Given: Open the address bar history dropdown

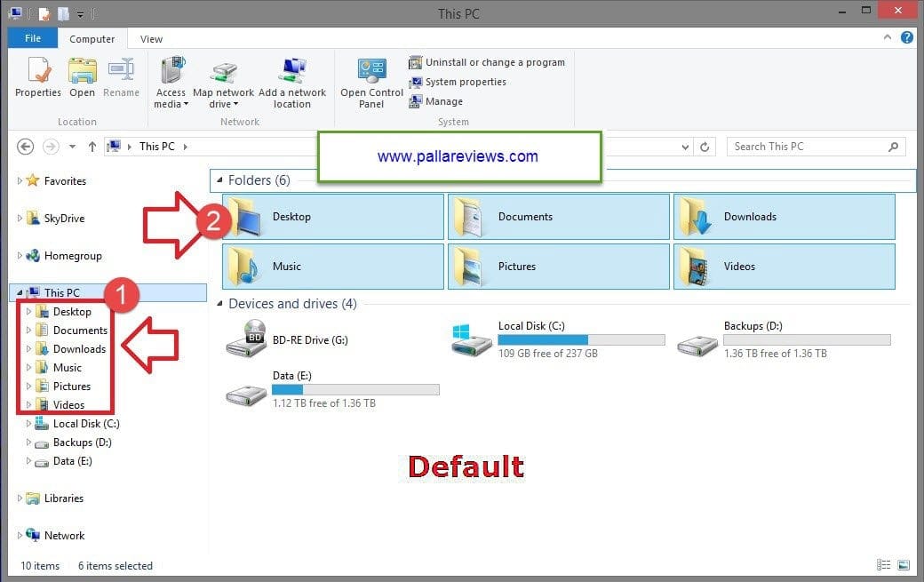Looking at the screenshot, I should 685,147.
